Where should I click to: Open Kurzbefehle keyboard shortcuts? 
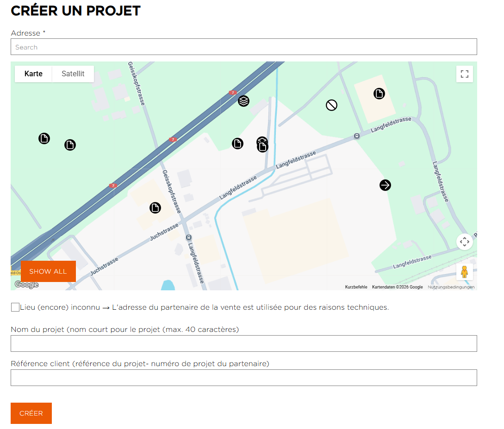[x=356, y=287]
